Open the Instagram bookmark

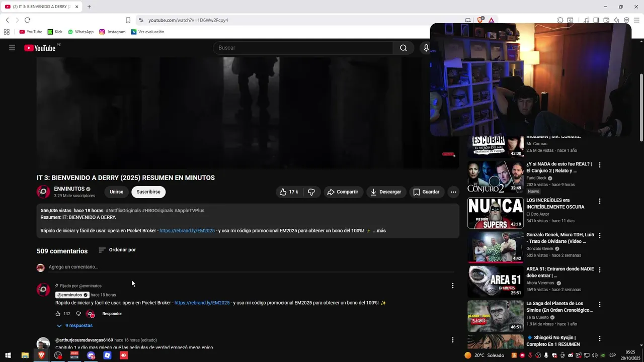112,32
